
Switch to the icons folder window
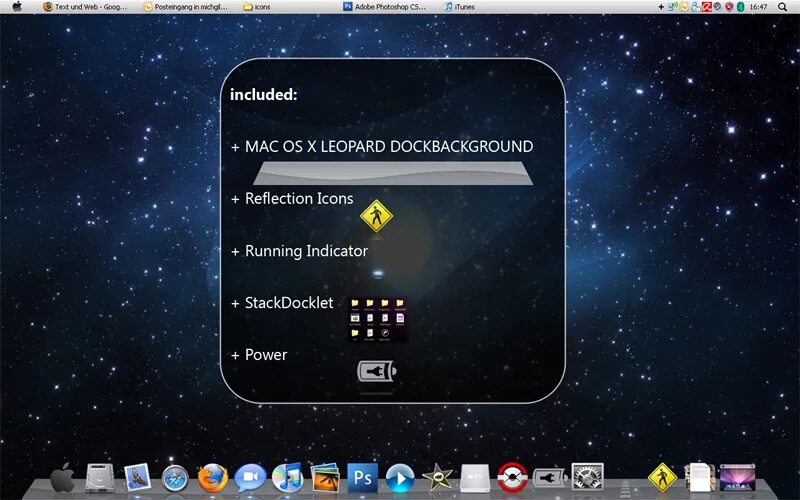[x=257, y=7]
